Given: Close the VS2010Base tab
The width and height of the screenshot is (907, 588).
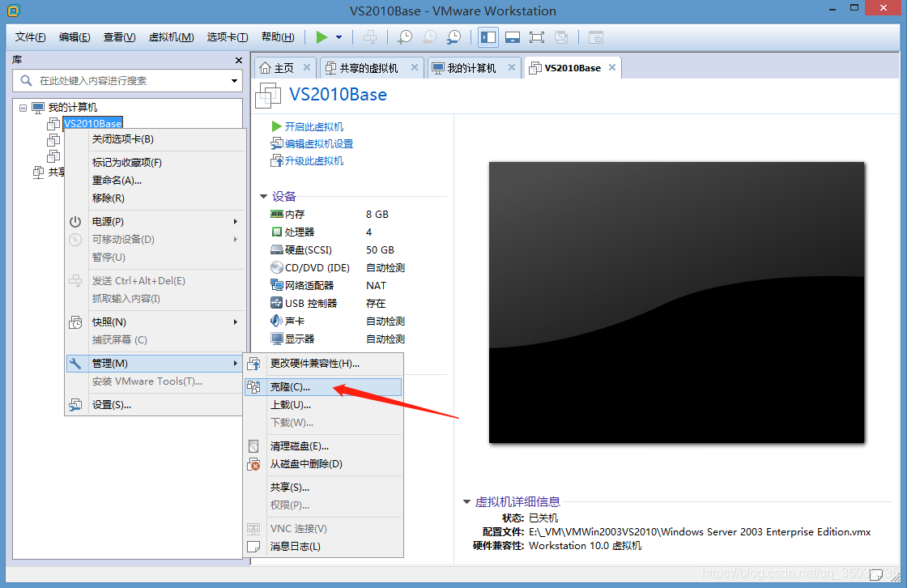Looking at the screenshot, I should click(x=612, y=68).
